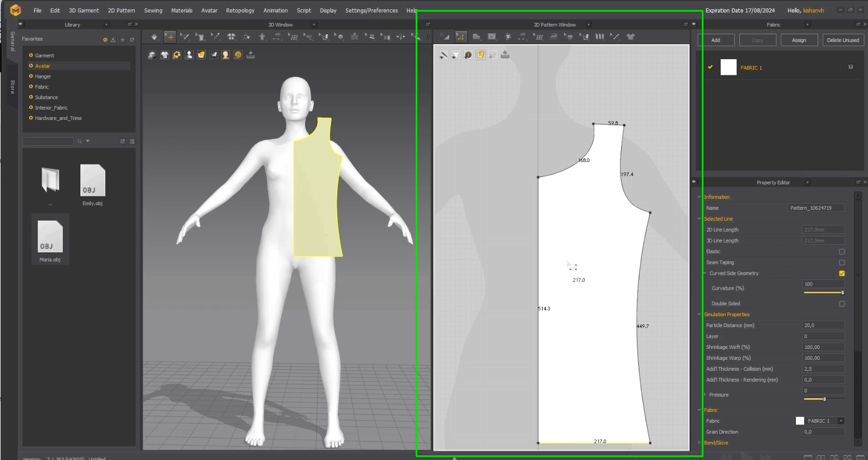Toggle Show Sewing needle icon in 2D view
This screenshot has width=868, height=460.
(444, 55)
